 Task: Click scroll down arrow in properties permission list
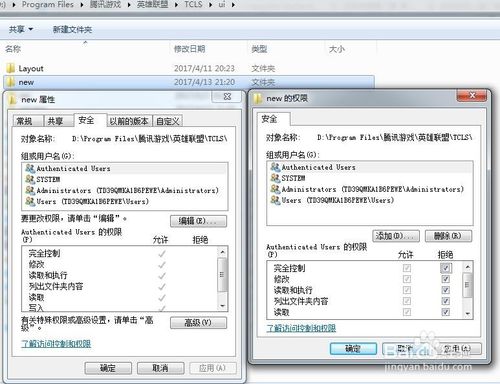point(223,306)
